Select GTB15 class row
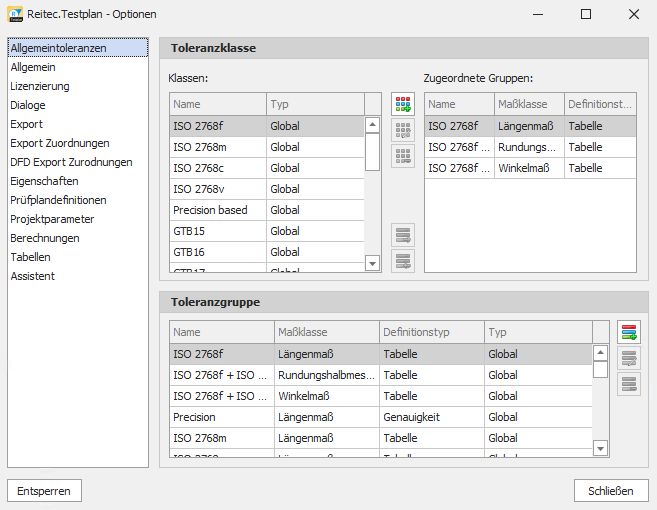The image size is (657, 510). [267, 231]
